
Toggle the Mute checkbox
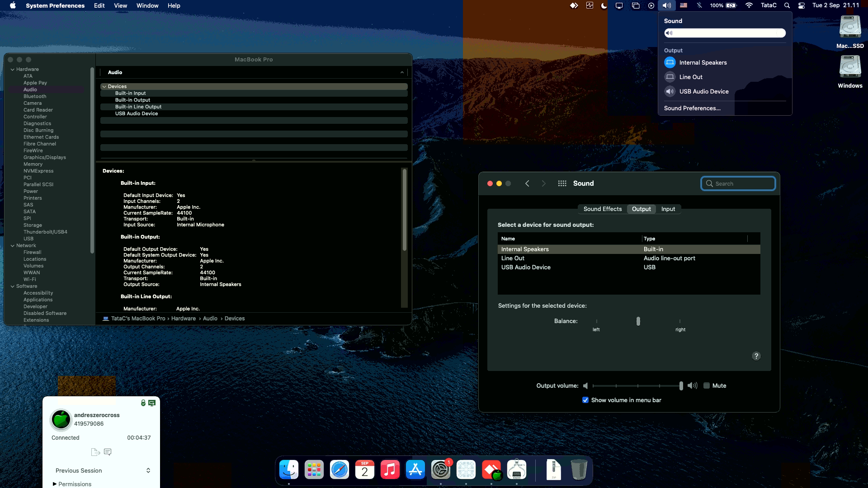tap(707, 385)
